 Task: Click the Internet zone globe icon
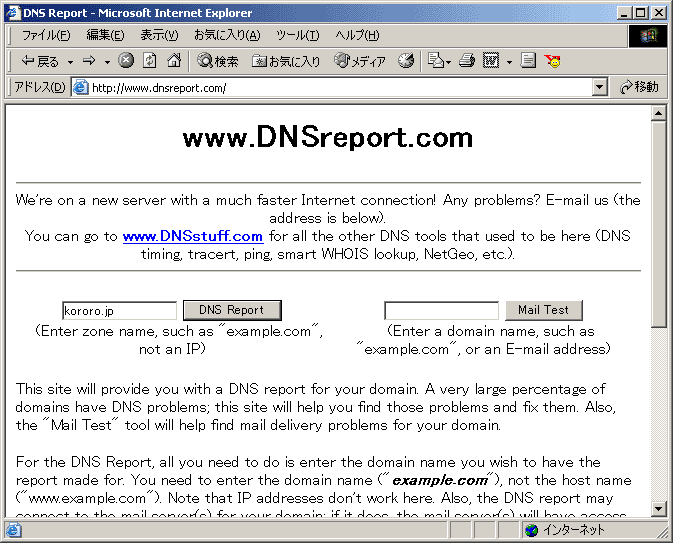[531, 531]
